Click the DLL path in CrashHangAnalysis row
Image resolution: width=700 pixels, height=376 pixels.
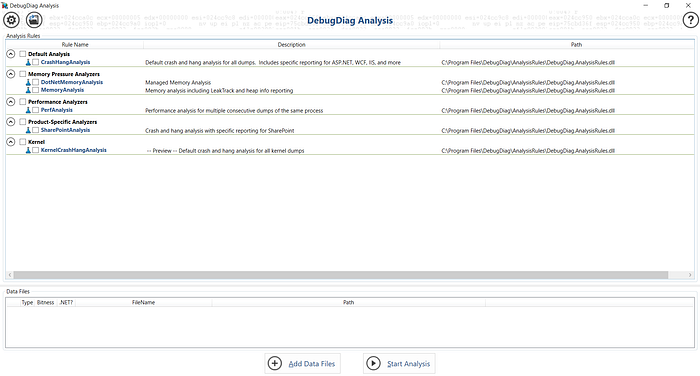pos(528,63)
